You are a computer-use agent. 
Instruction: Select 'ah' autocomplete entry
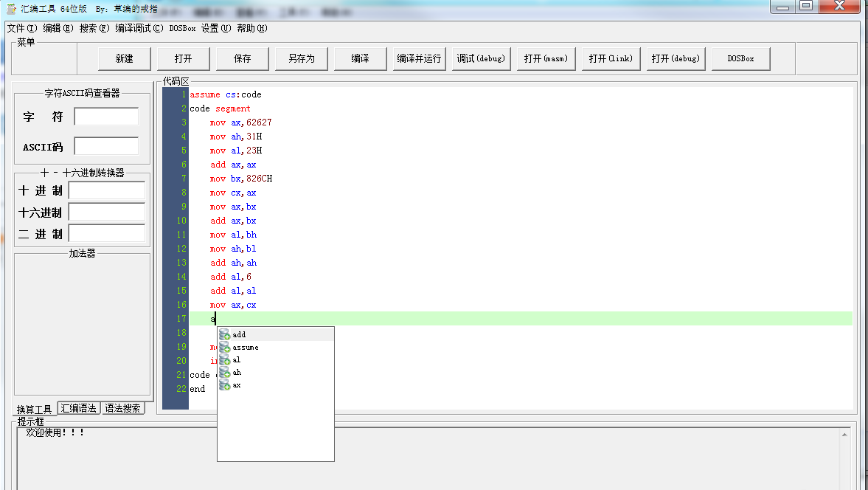click(x=237, y=373)
